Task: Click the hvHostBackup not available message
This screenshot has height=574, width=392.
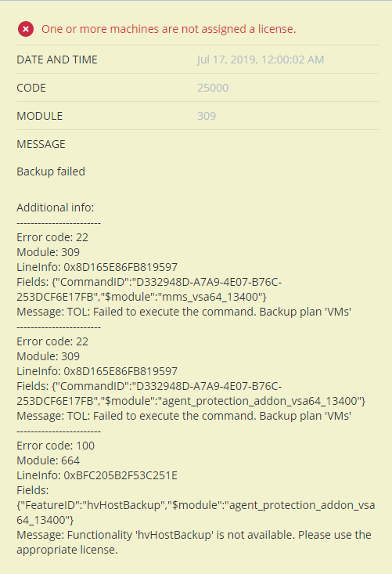Action: click(194, 542)
